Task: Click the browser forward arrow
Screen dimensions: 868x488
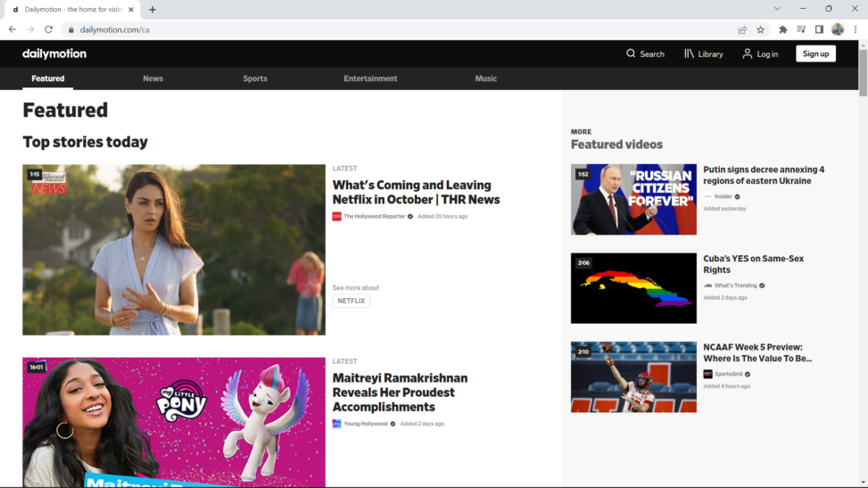Action: pos(30,29)
